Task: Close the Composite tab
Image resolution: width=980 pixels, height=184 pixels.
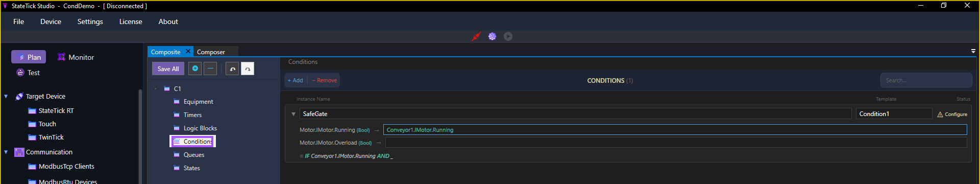Action: pos(188,51)
